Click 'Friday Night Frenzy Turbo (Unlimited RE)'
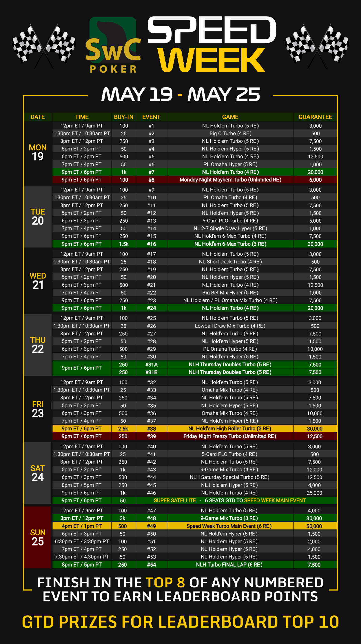This screenshot has width=361, height=644. pos(230,436)
